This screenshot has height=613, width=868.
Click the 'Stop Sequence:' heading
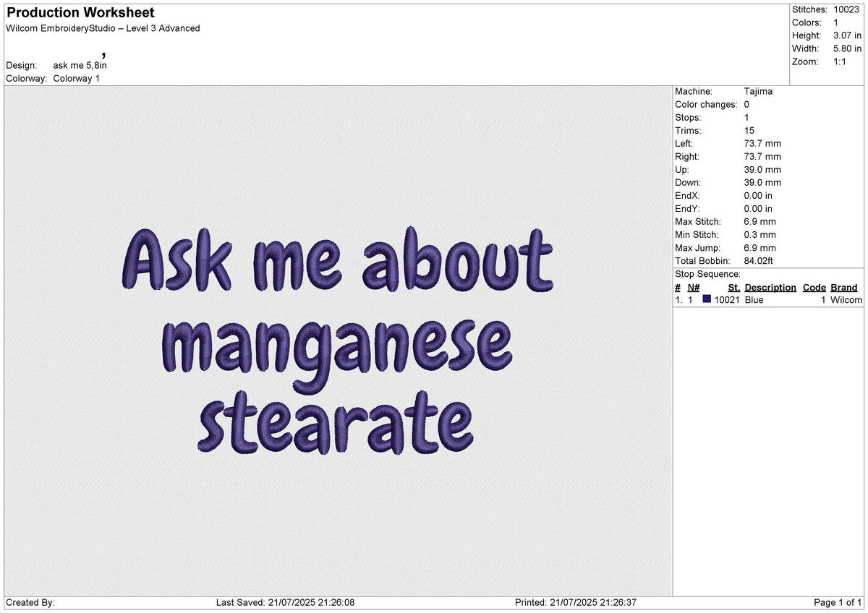pos(707,274)
